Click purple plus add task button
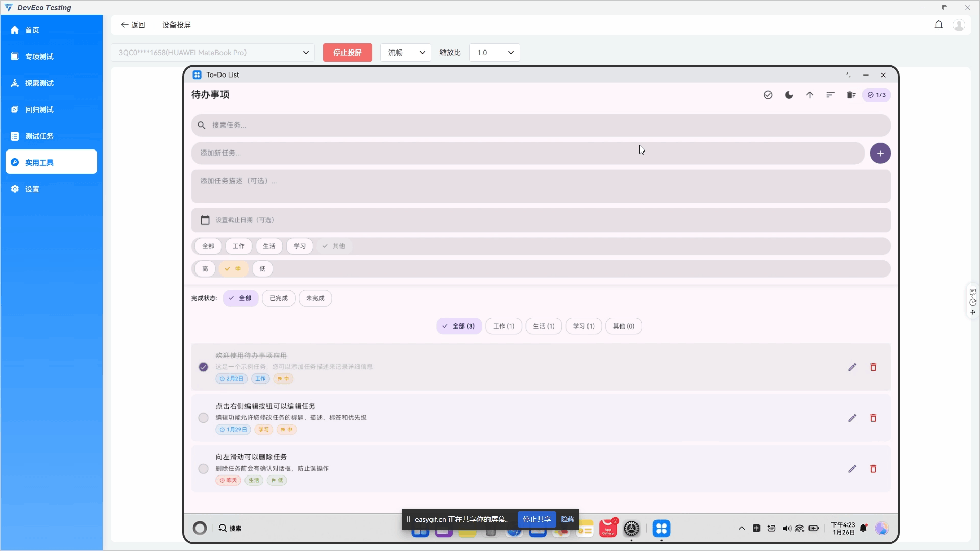This screenshot has width=980, height=551. click(x=880, y=153)
